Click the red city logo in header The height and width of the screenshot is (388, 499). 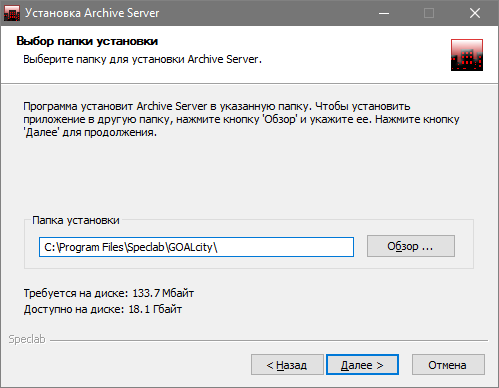click(x=467, y=55)
